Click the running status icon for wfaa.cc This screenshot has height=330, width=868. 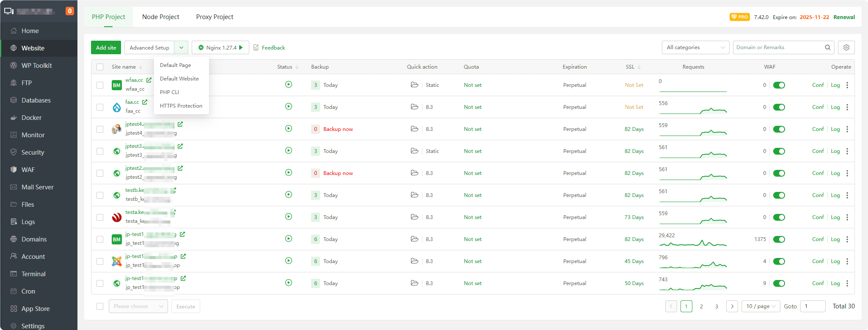pyautogui.click(x=289, y=85)
